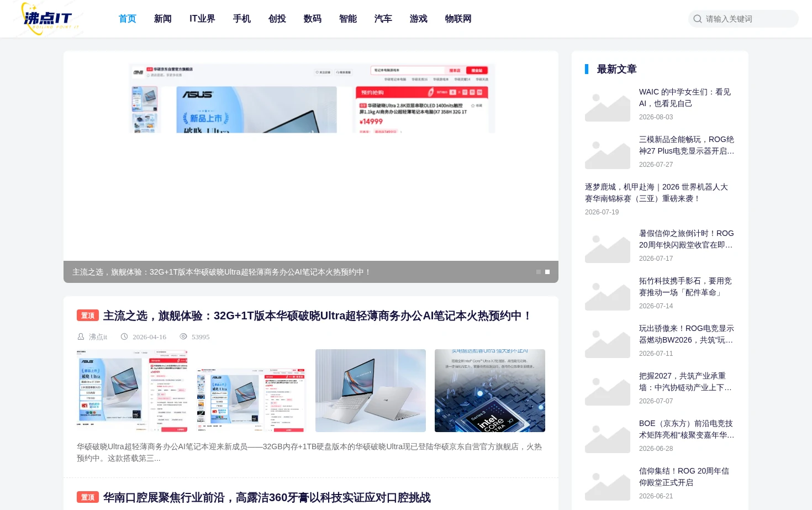
Task: Open the 智能 navigation item
Action: point(348,19)
